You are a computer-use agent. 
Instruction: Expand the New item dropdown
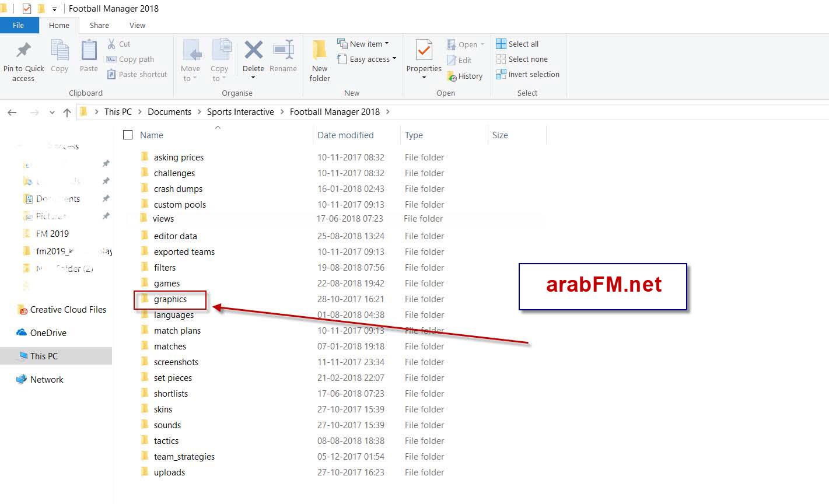387,44
